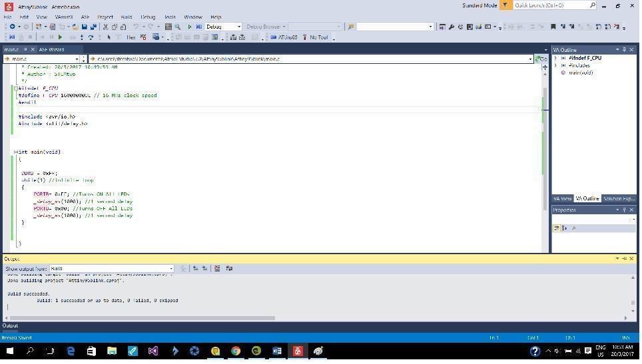The width and height of the screenshot is (642, 364).
Task: Click Properties panel Alphabetical sort icon
Action: click(565, 228)
